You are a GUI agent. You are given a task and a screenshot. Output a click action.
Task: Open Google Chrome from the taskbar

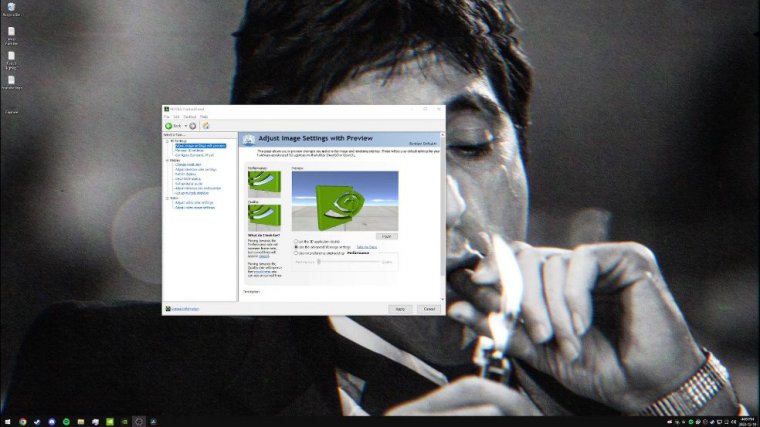pyautogui.click(x=22, y=421)
